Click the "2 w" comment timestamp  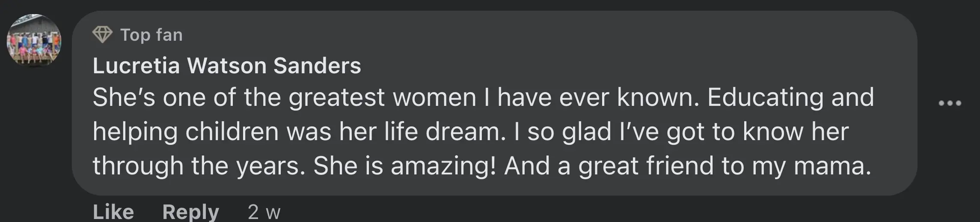[264, 212]
